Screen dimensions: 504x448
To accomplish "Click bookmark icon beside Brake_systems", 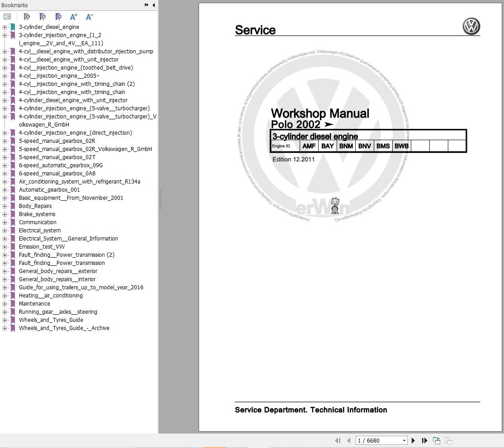I will click(x=13, y=214).
